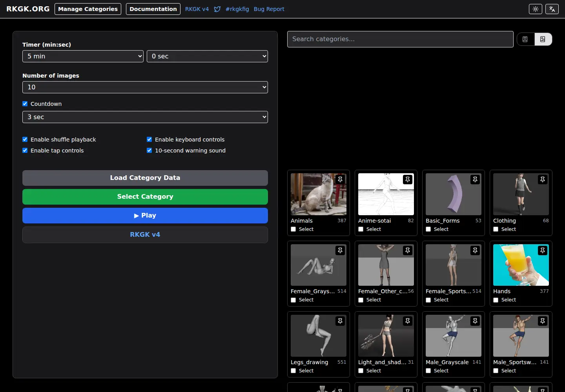
Task: Pin the Light_and_shadow category
Action: 408,321
